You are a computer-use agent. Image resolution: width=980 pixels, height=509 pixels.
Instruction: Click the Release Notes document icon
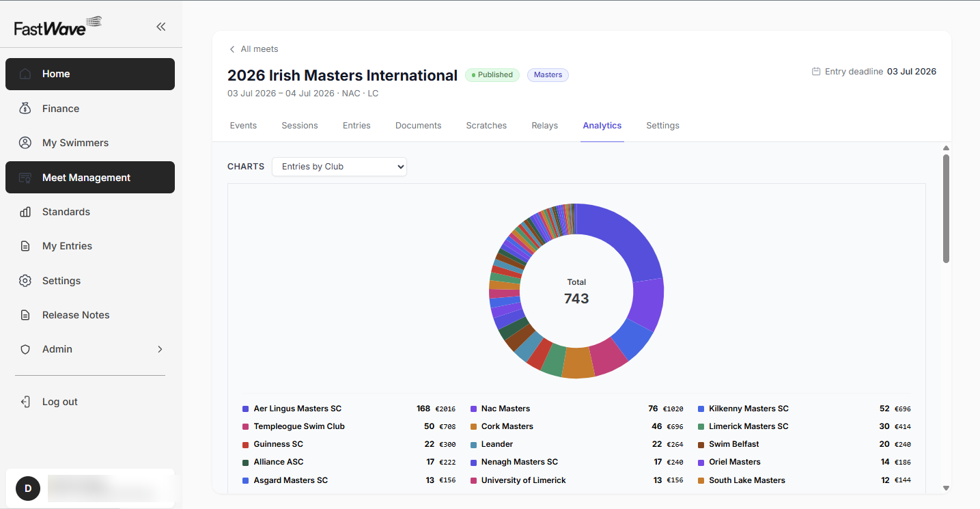pos(25,315)
